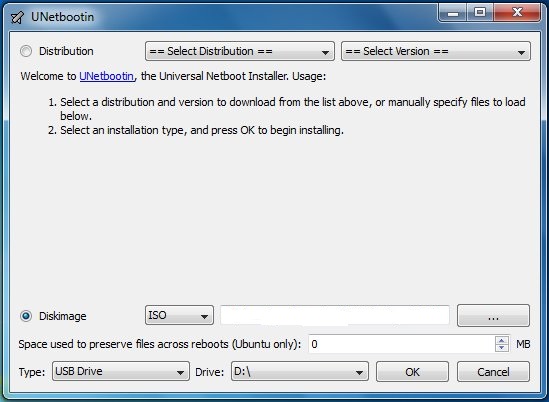Click the OK button
This screenshot has width=549, height=402.
point(412,372)
